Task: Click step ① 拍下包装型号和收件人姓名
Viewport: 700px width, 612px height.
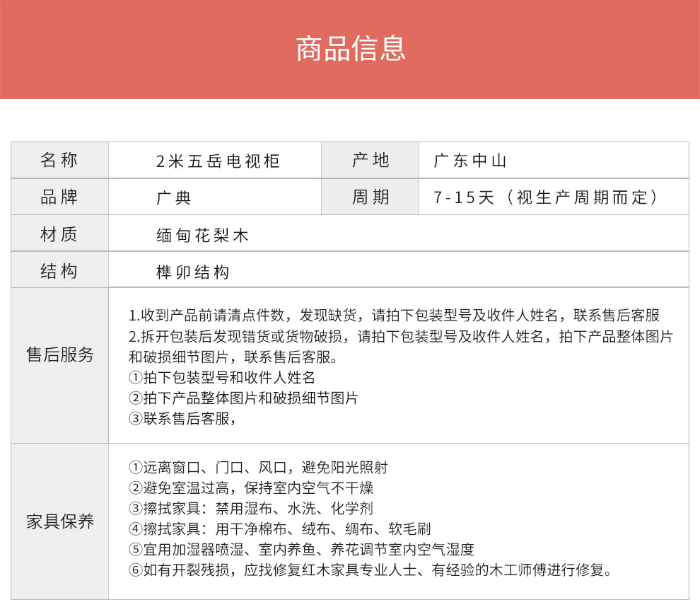Action: pos(221,377)
